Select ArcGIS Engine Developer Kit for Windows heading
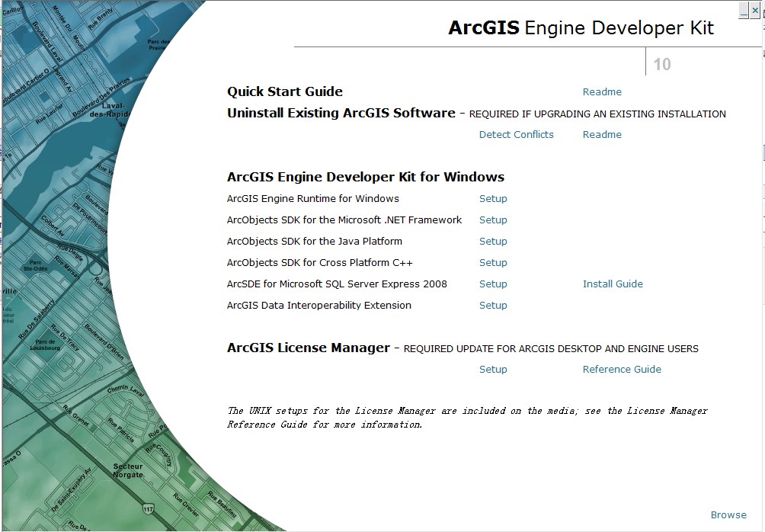The width and height of the screenshot is (765, 532). click(366, 177)
